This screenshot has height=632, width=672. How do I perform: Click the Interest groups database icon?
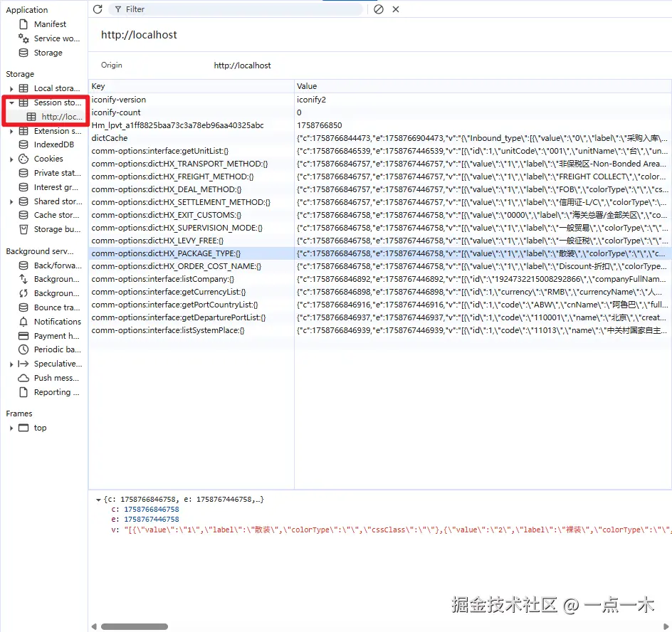tap(23, 186)
